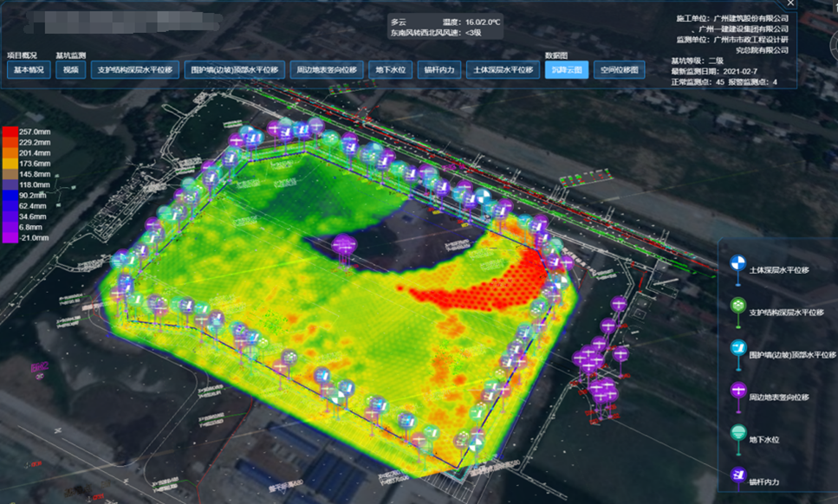The image size is (838, 504).
Task: Open 围护墙(边坡)顶部水平位移 in the top toolbar
Action: click(234, 70)
